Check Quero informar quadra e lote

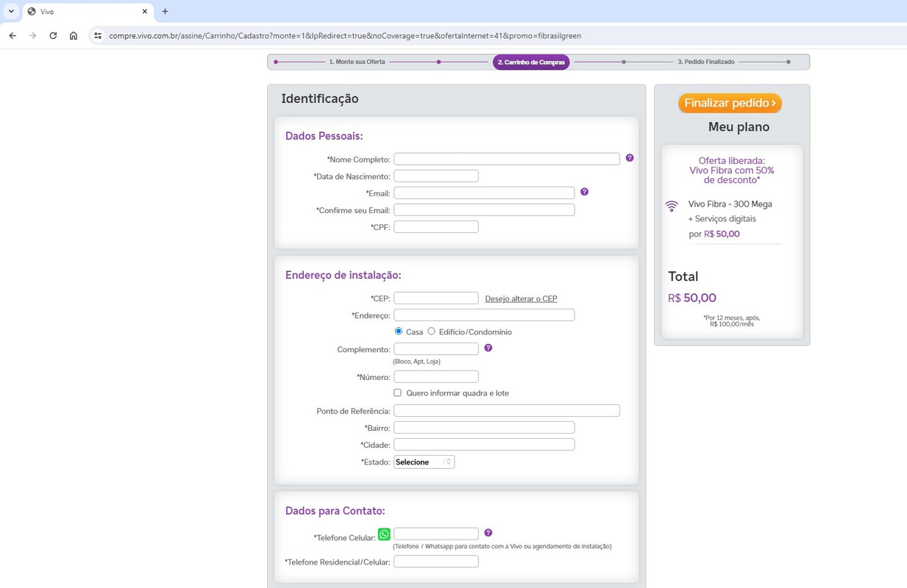click(x=397, y=392)
